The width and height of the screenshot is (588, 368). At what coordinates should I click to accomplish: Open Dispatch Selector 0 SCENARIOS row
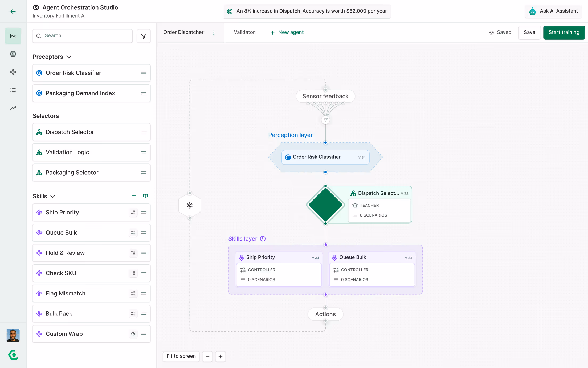tap(379, 215)
